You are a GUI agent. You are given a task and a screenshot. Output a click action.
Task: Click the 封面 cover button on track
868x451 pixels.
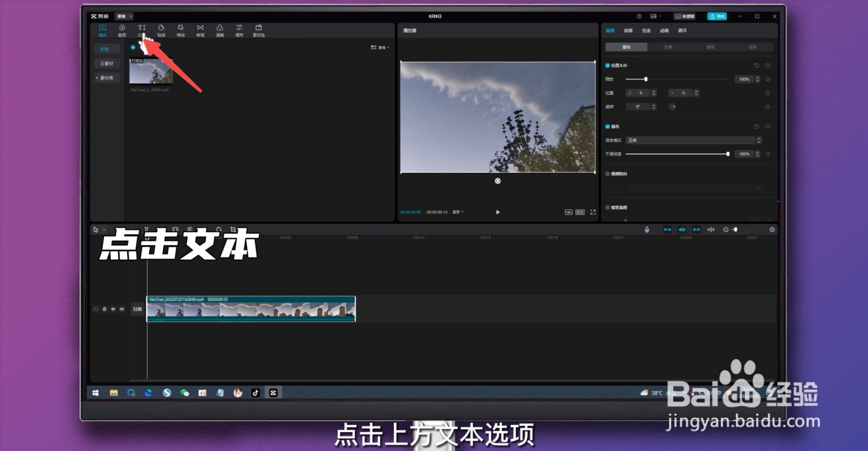point(137,309)
